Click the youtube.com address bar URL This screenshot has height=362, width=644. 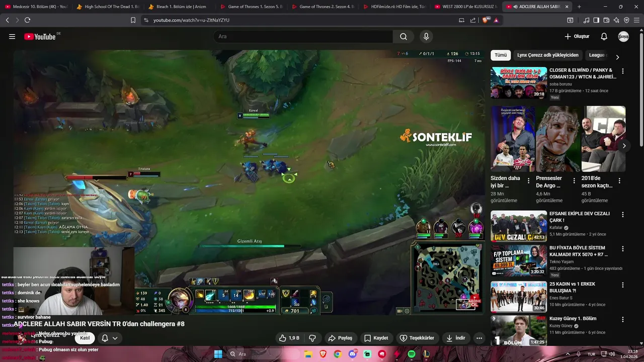pyautogui.click(x=191, y=20)
